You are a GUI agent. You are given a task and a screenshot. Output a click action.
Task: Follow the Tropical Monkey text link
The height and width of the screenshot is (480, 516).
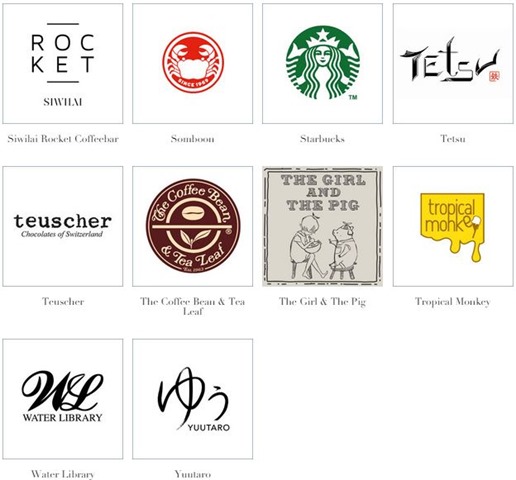(x=453, y=302)
